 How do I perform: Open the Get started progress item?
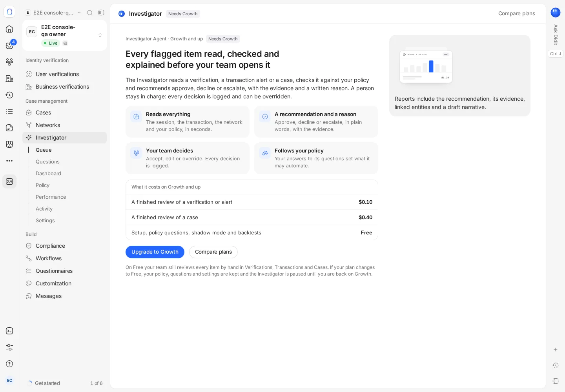(x=64, y=383)
